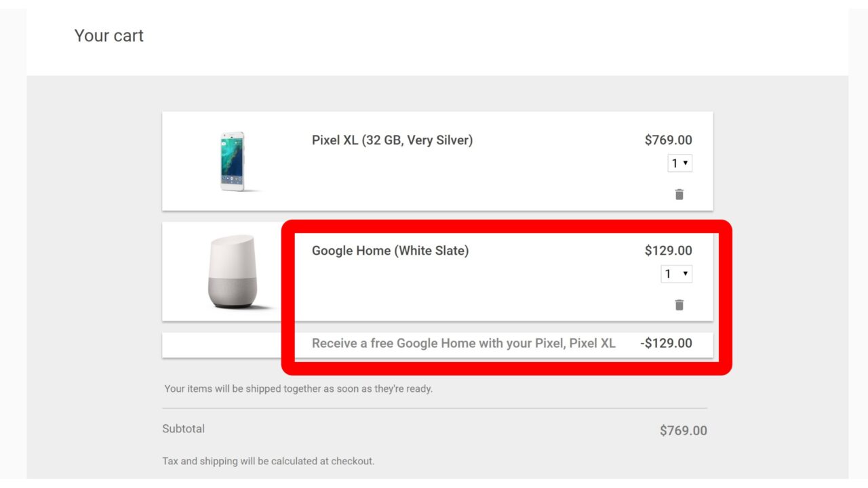
Task: Click the Pixel XL phone image
Action: pos(232,161)
